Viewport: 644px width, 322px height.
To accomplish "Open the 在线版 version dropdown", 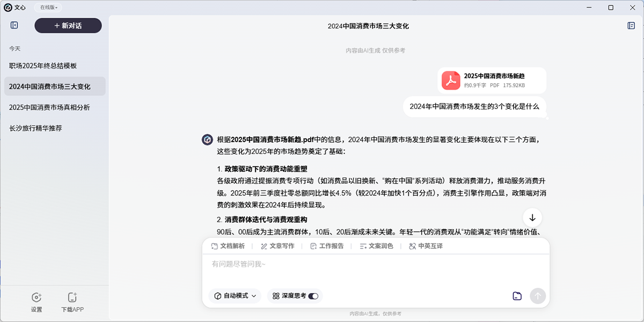I will [x=49, y=8].
